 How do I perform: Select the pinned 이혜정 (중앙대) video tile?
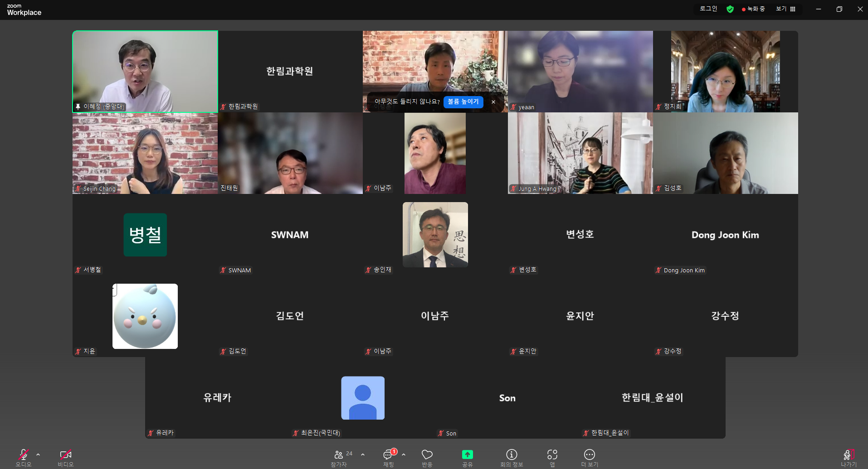[x=145, y=72]
